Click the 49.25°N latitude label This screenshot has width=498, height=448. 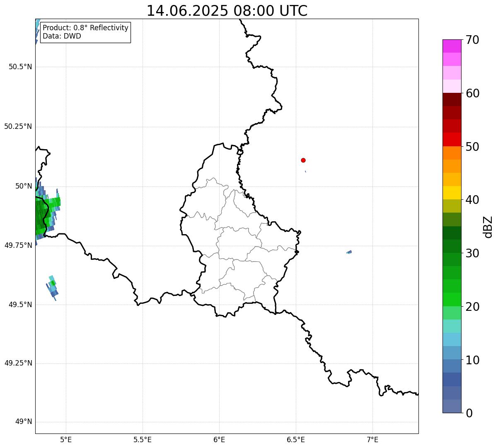click(x=18, y=363)
